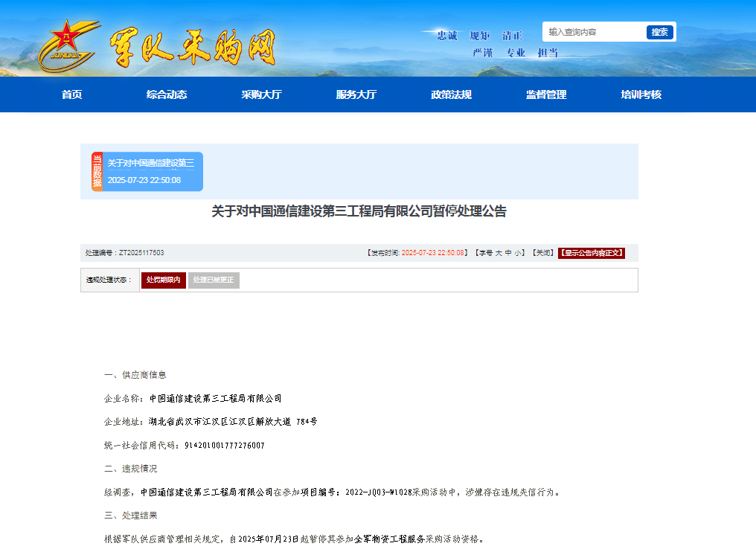Select the 处理已被更正 status tab
This screenshot has height=552, width=756.
(214, 280)
